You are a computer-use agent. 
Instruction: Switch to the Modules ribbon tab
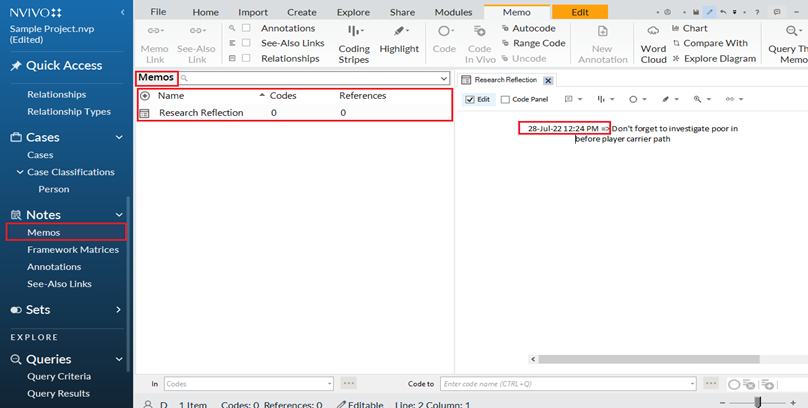pyautogui.click(x=453, y=12)
